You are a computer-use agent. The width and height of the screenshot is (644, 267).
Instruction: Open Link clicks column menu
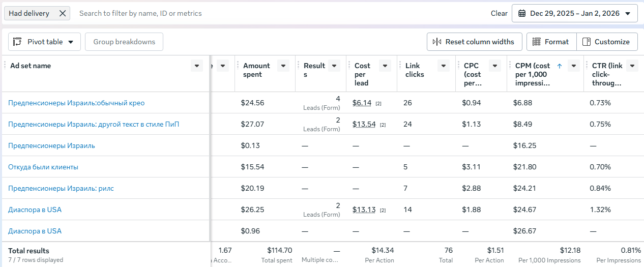pos(444,66)
